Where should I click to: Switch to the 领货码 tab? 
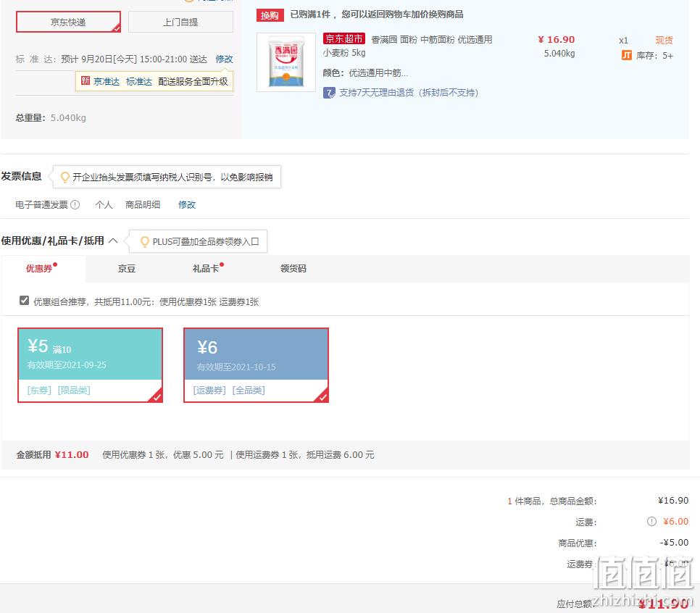coord(293,268)
